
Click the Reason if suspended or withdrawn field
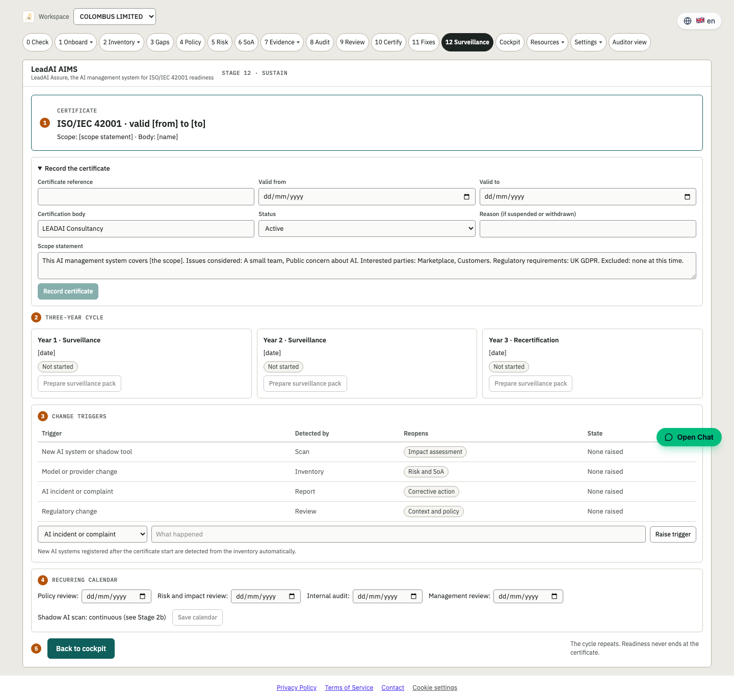588,229
